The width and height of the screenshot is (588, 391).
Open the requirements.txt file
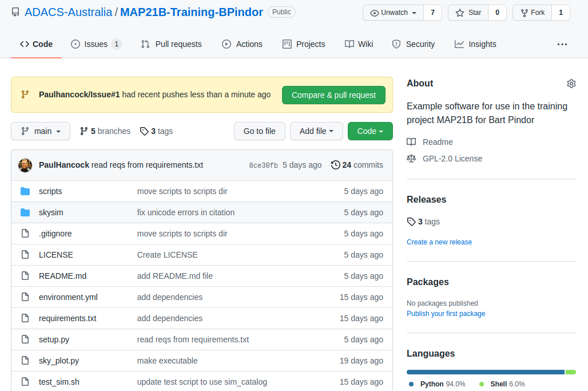pos(67,318)
